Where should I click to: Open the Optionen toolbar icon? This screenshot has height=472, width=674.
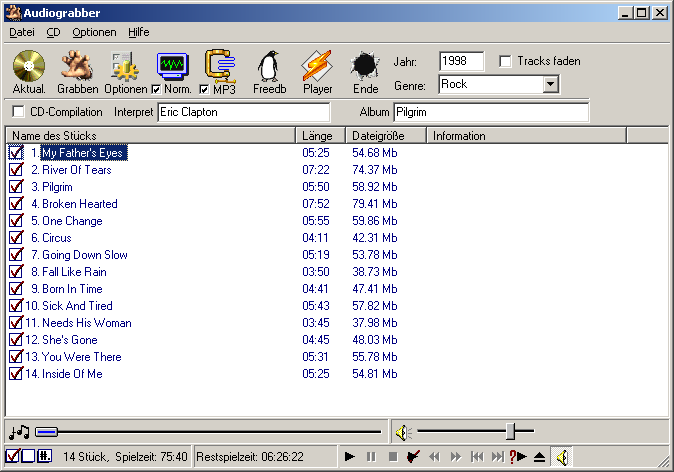coord(125,66)
